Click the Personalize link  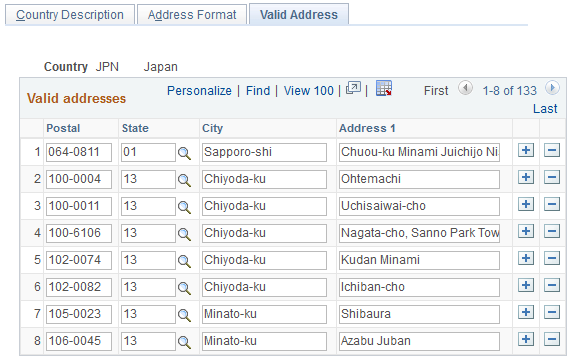[199, 91]
